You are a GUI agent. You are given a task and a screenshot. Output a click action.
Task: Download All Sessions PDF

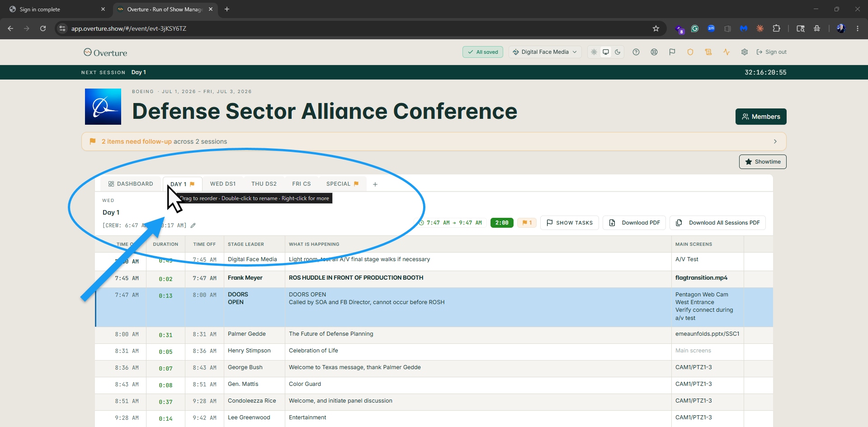click(717, 223)
